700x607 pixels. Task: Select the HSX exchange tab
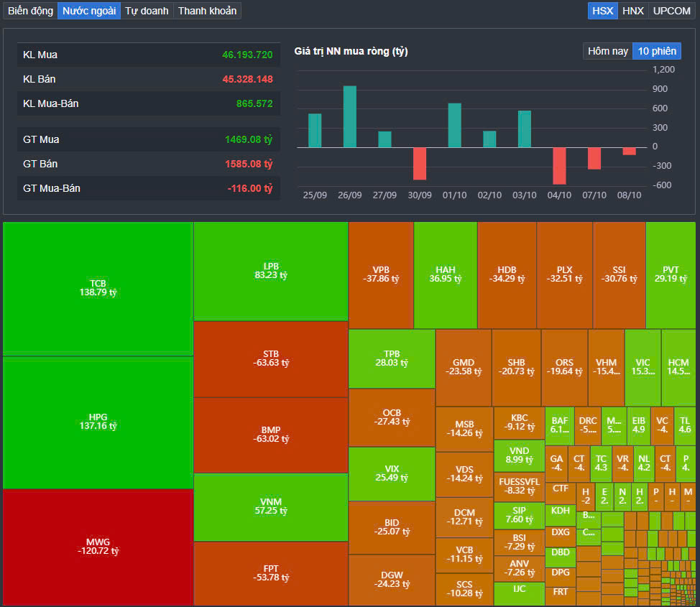point(603,11)
